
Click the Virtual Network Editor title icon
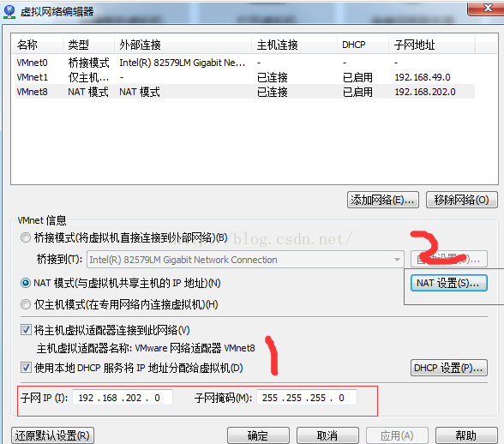click(9, 12)
